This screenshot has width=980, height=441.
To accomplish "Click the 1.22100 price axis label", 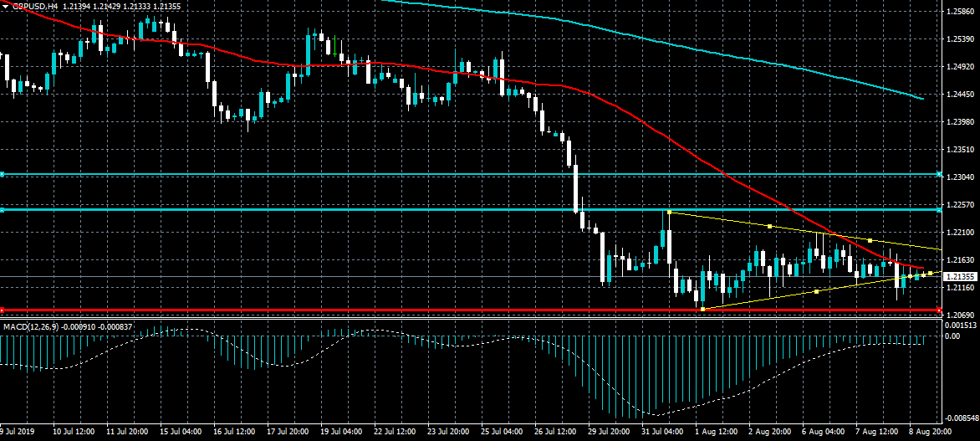I will pyautogui.click(x=961, y=233).
